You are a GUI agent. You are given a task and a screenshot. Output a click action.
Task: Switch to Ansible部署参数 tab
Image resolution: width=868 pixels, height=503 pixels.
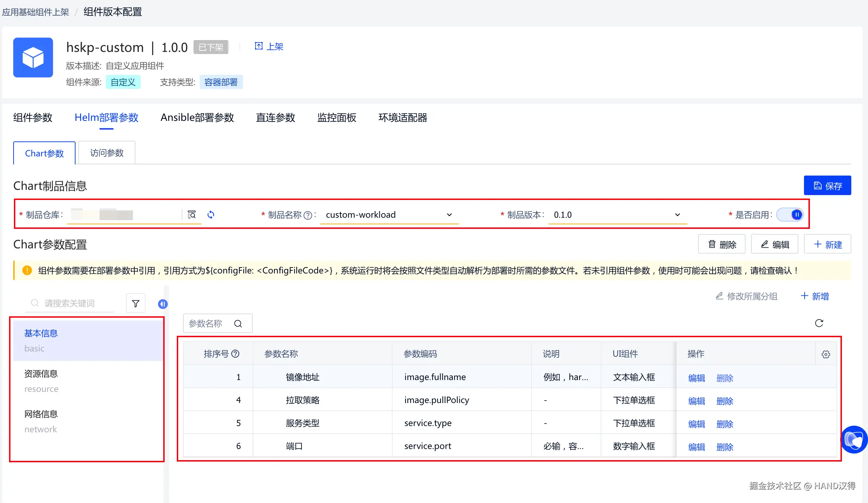197,118
